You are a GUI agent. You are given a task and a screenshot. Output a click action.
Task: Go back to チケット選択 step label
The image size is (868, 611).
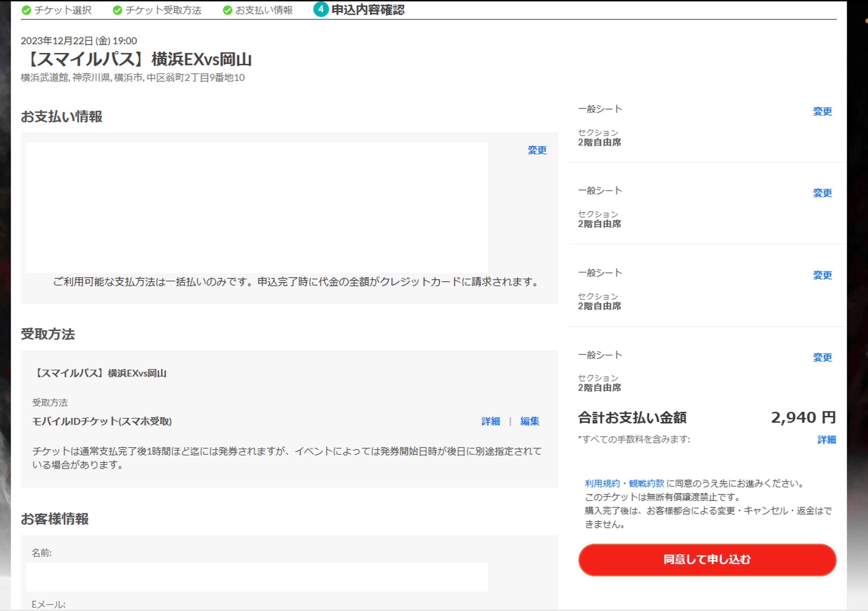click(x=63, y=10)
